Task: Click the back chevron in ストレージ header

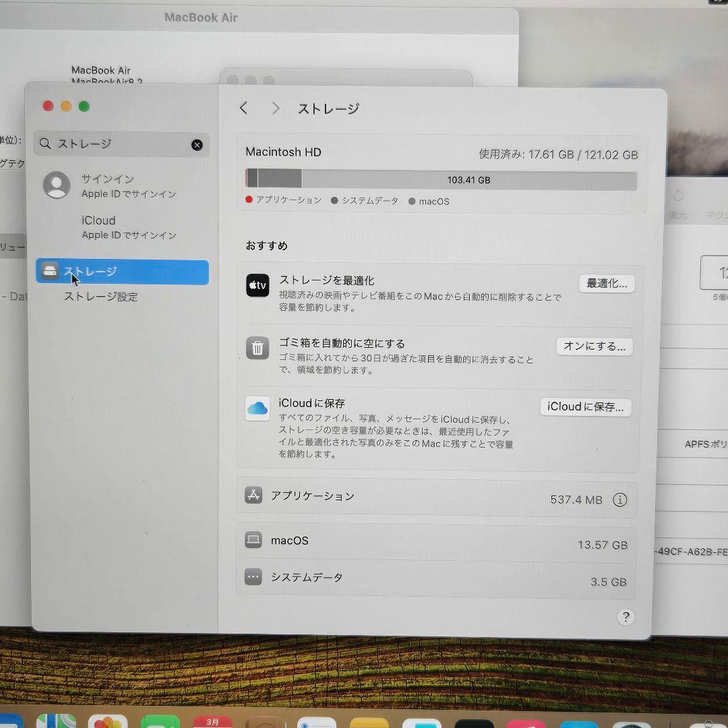Action: click(x=244, y=108)
